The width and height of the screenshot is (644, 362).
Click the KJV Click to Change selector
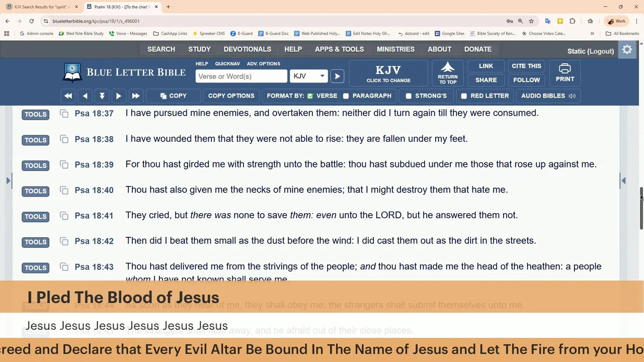pyautogui.click(x=388, y=73)
